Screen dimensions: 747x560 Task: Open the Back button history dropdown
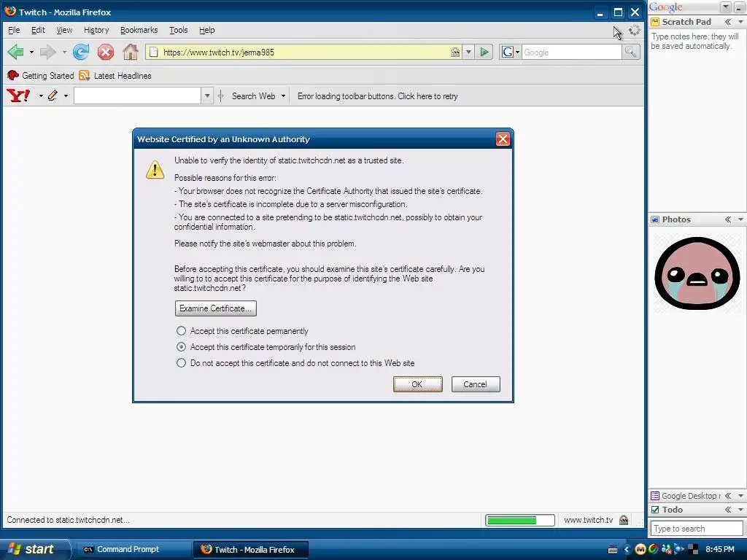pos(31,52)
